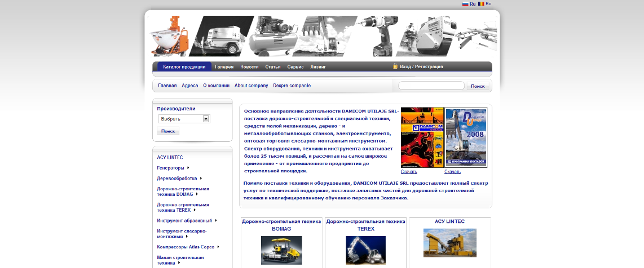
Task: Expand the Генераторы category arrow
Action: pos(187,168)
